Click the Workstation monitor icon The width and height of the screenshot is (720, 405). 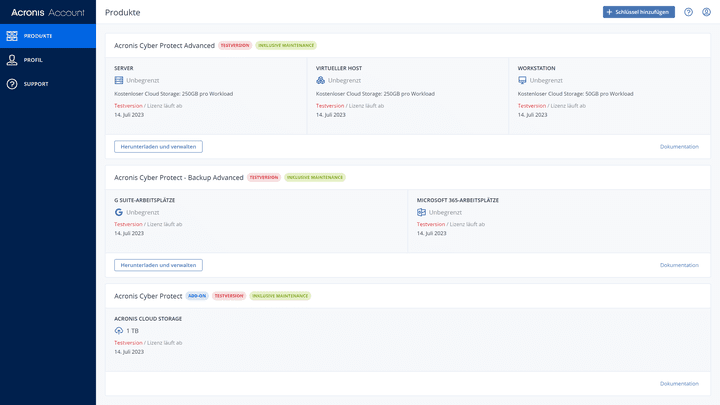[x=522, y=80]
